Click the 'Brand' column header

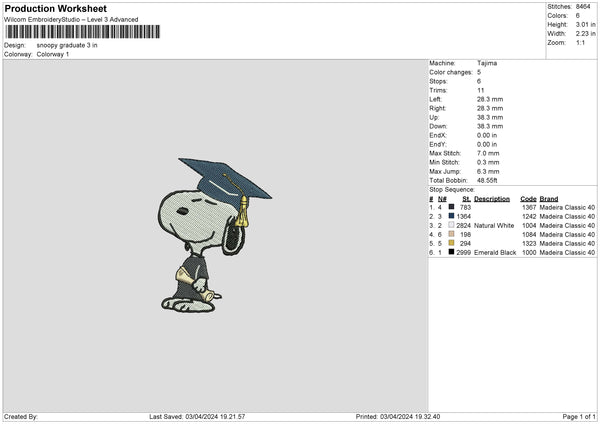pyautogui.click(x=549, y=199)
